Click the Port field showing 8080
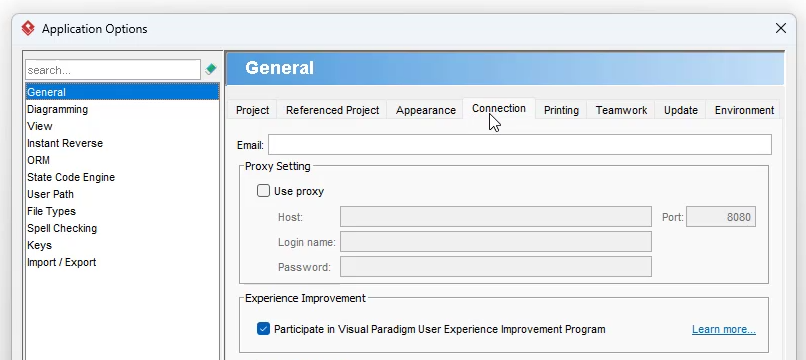This screenshot has height=360, width=806. [721, 217]
